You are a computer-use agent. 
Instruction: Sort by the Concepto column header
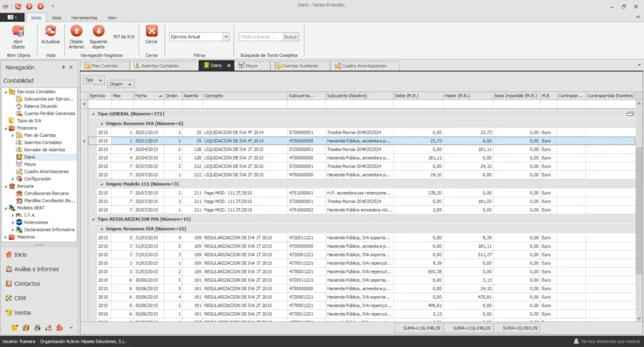pos(245,96)
